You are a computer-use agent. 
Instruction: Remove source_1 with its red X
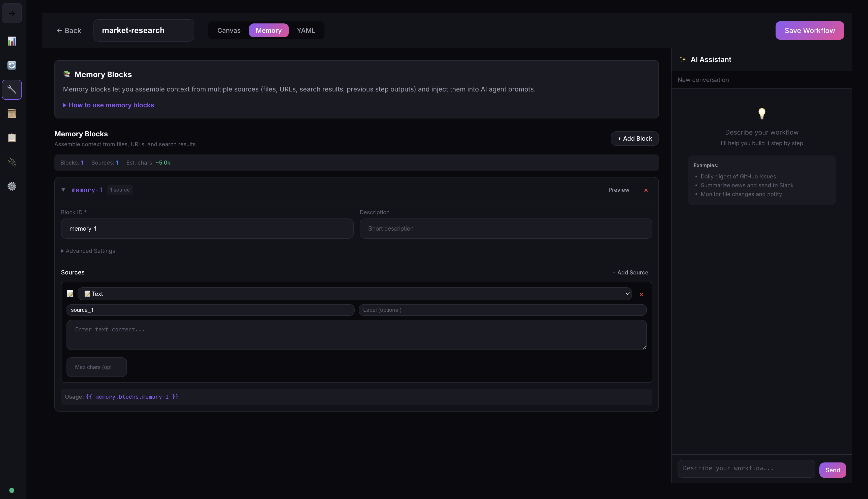[x=641, y=294]
